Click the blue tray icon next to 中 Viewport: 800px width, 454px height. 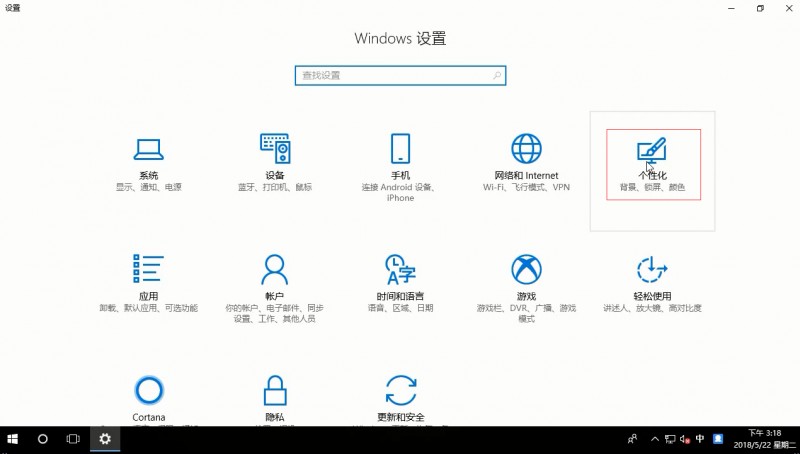point(718,439)
